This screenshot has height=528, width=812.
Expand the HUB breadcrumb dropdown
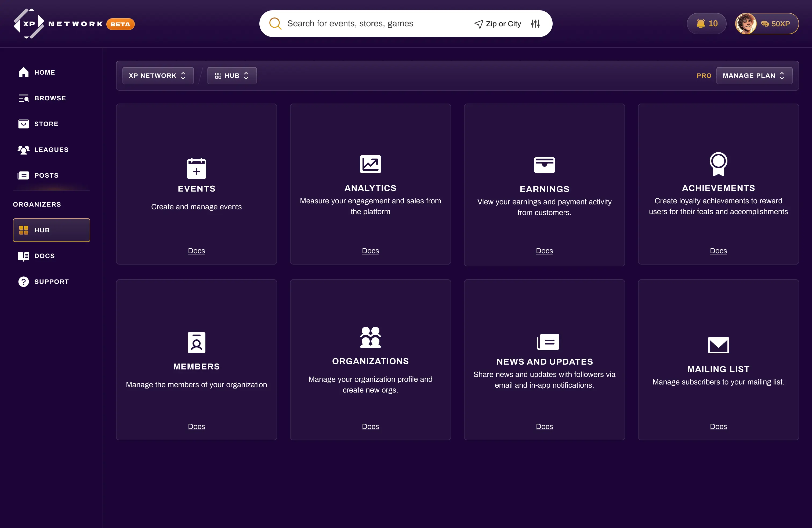232,75
